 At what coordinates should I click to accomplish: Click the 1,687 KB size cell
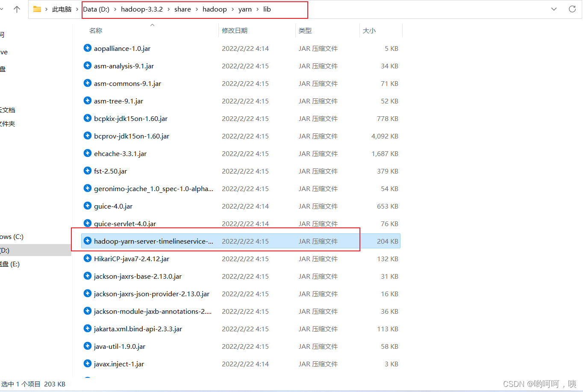[x=385, y=153]
